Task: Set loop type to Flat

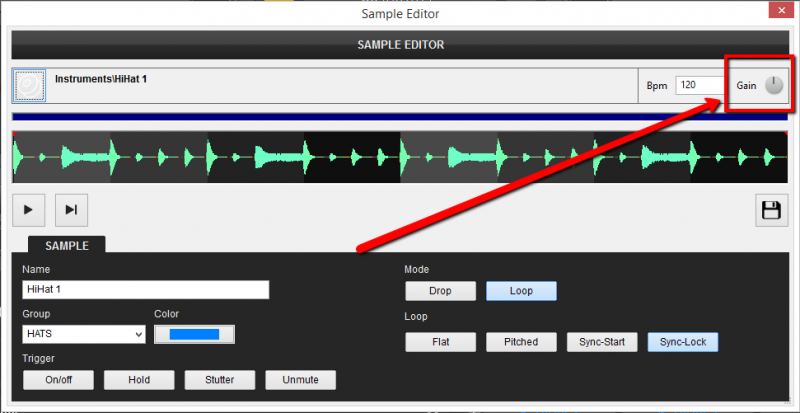Action: (x=441, y=342)
